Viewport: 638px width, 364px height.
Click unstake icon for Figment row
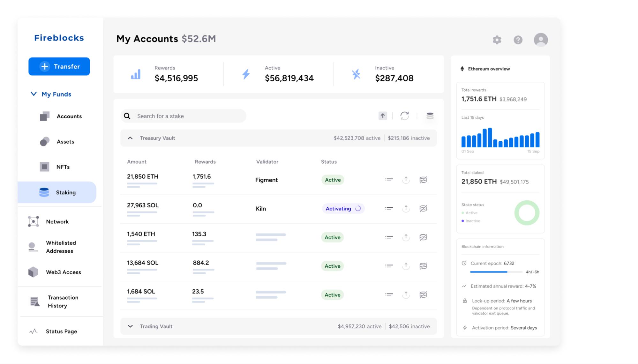point(406,180)
